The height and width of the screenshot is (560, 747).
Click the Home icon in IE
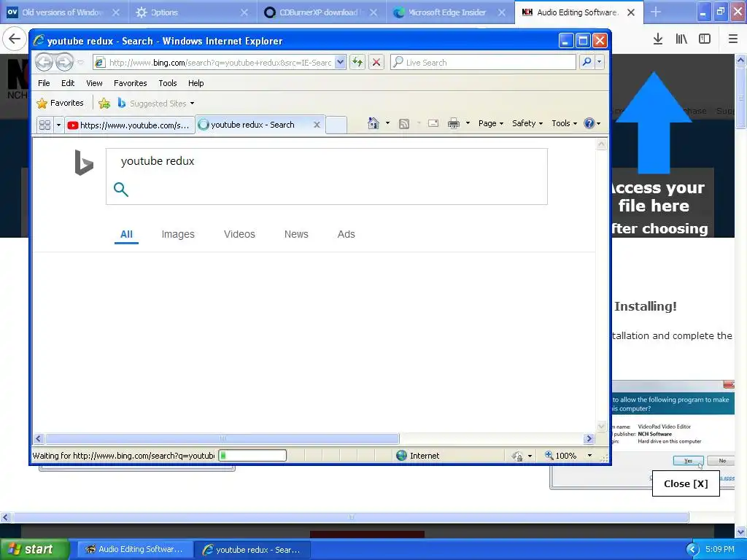[373, 123]
